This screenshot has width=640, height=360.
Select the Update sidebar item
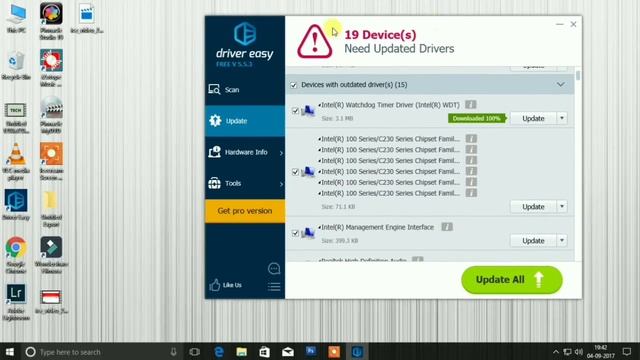pos(245,121)
